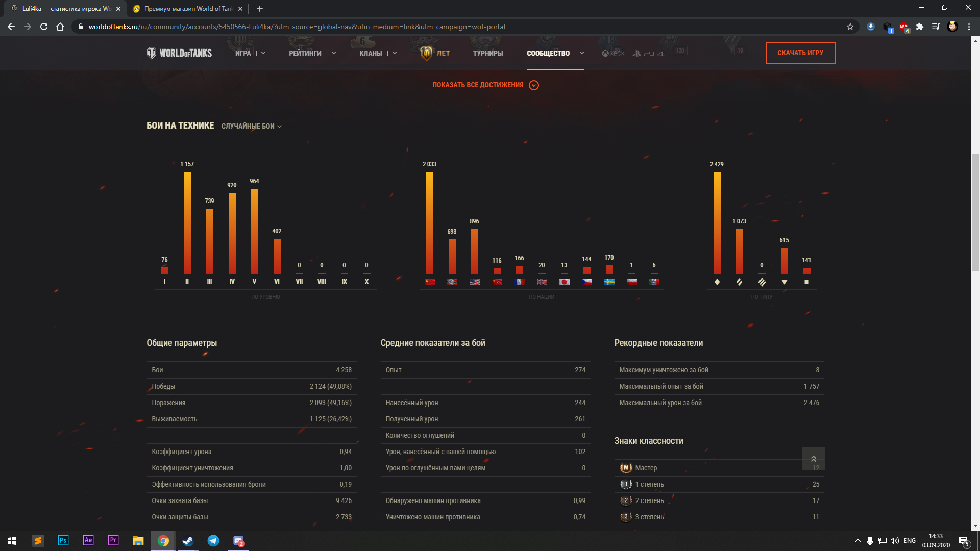This screenshot has width=980, height=551.
Task: Open the PS4 platform icon link
Action: pos(648,53)
